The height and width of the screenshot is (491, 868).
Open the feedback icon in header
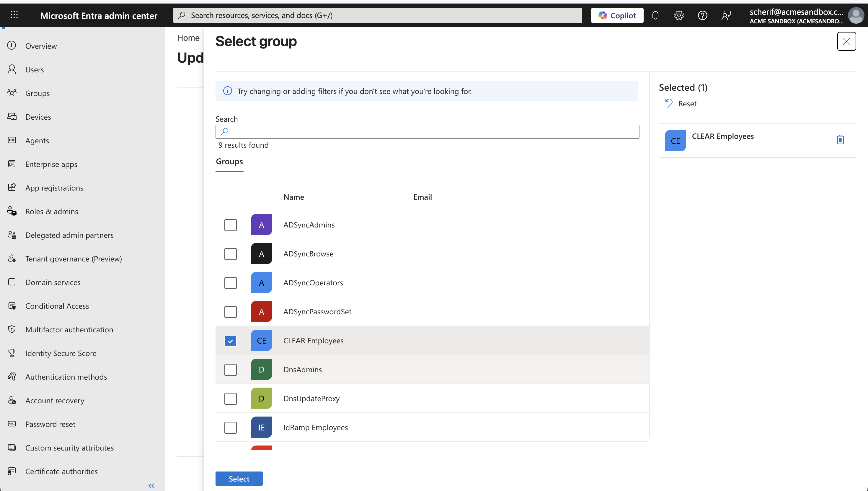[x=726, y=15]
